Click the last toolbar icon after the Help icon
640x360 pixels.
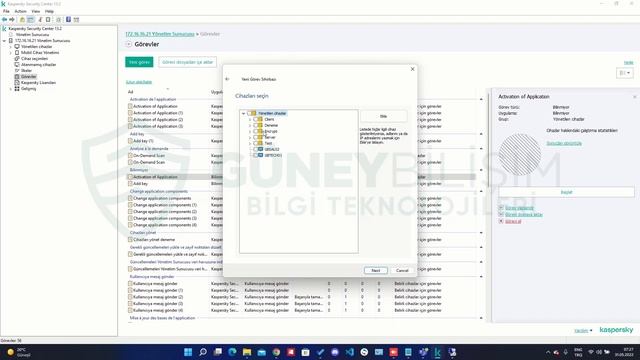point(76,20)
